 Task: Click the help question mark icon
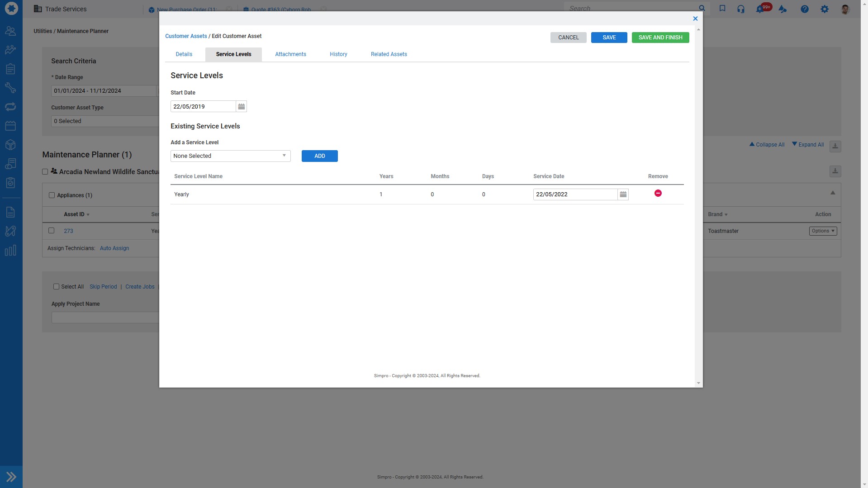[804, 9]
